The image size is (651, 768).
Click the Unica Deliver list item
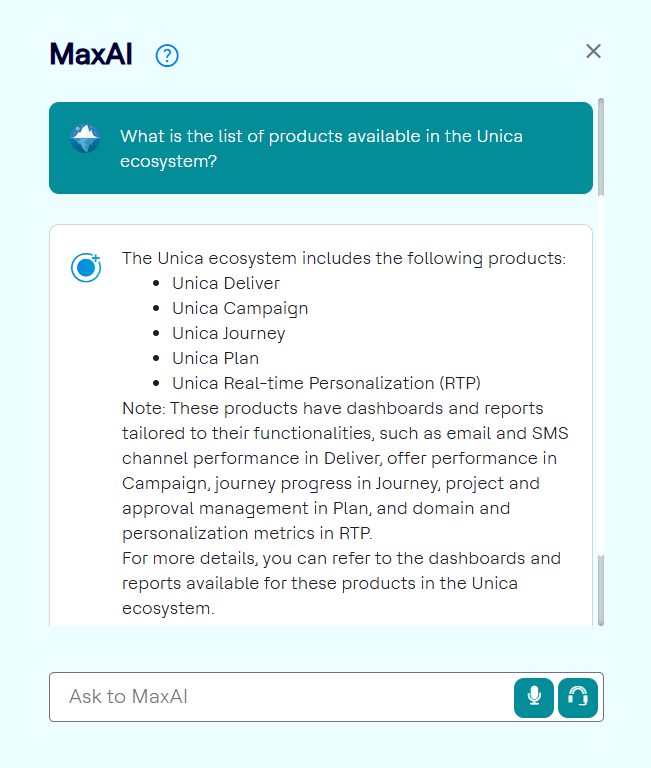click(x=226, y=283)
